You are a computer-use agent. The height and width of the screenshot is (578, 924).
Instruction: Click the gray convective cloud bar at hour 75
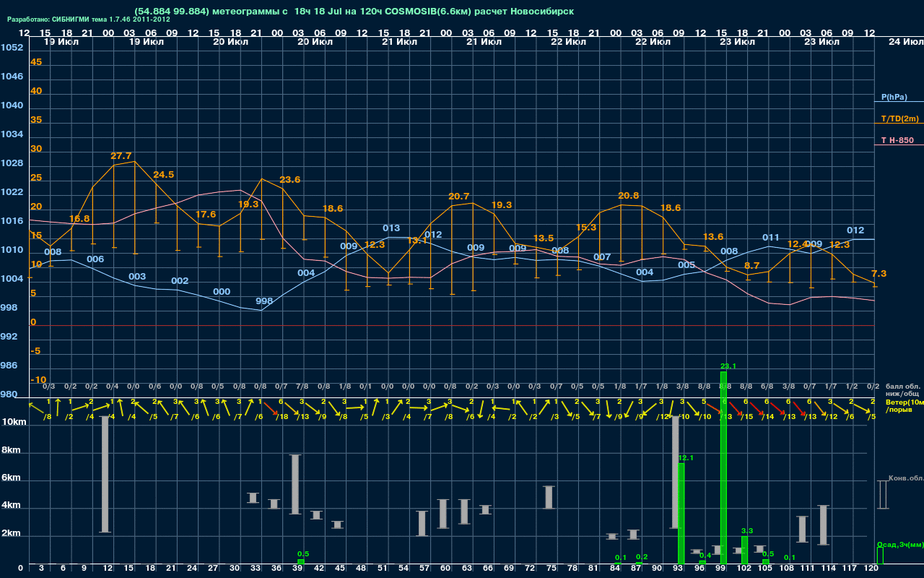pyautogui.click(x=549, y=497)
